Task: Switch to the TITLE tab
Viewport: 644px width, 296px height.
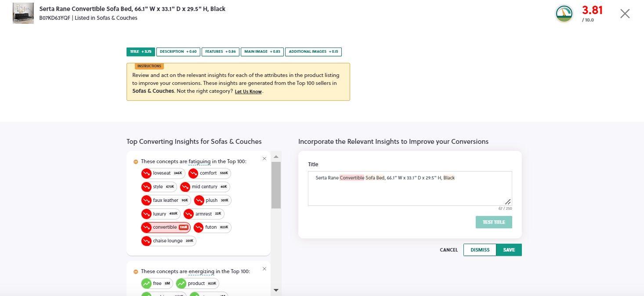Action: [x=141, y=52]
